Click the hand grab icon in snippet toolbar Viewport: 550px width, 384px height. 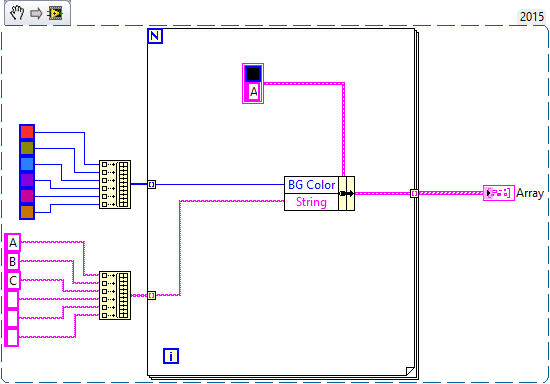point(16,14)
